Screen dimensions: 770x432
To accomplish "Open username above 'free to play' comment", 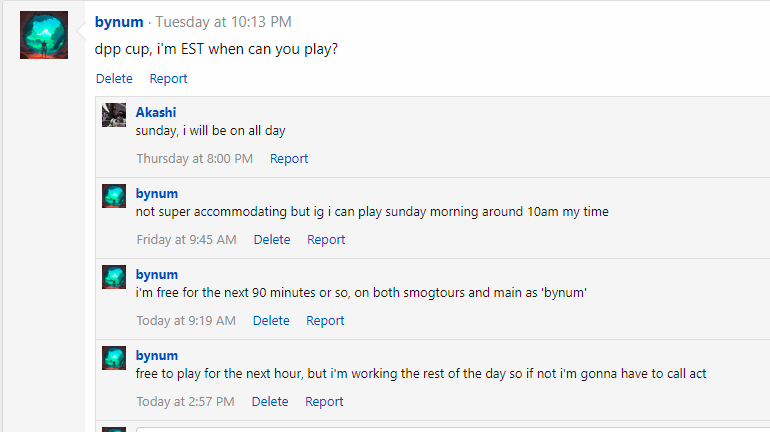I will [157, 355].
